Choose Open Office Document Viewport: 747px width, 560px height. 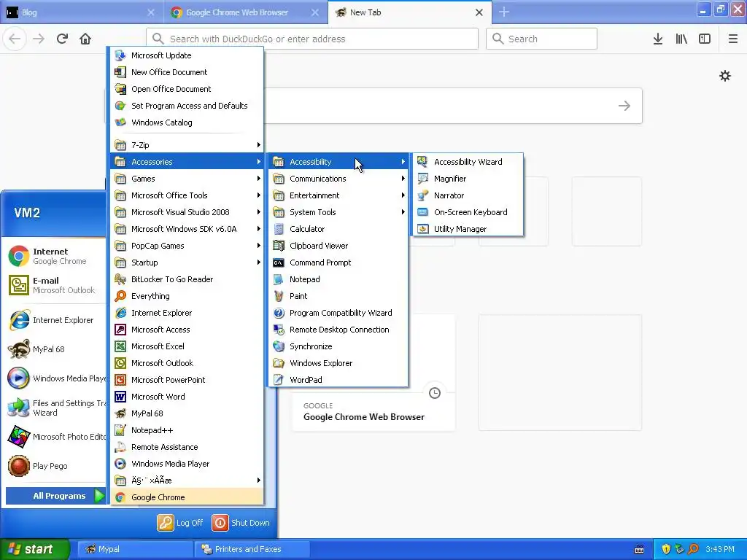pyautogui.click(x=187, y=88)
